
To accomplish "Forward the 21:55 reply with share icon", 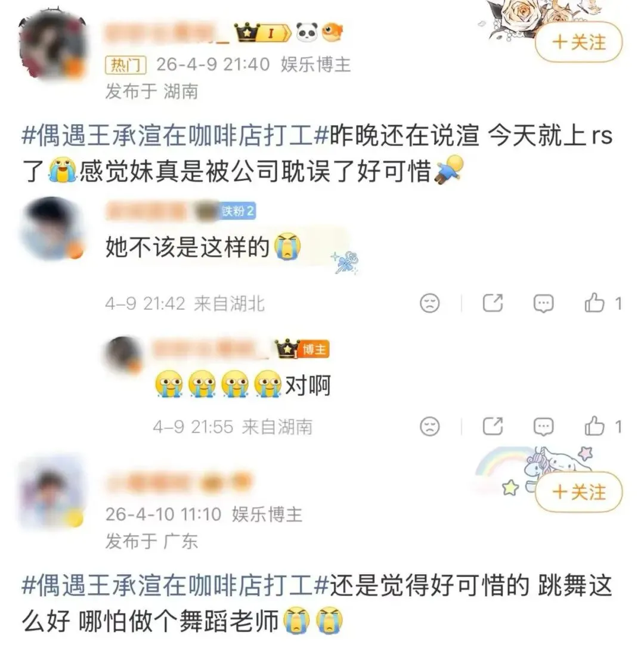I will click(493, 426).
